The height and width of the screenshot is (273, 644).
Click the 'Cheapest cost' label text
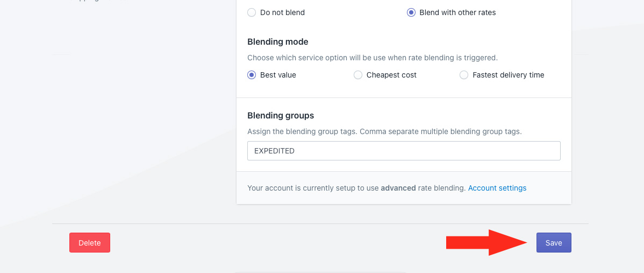(x=391, y=75)
